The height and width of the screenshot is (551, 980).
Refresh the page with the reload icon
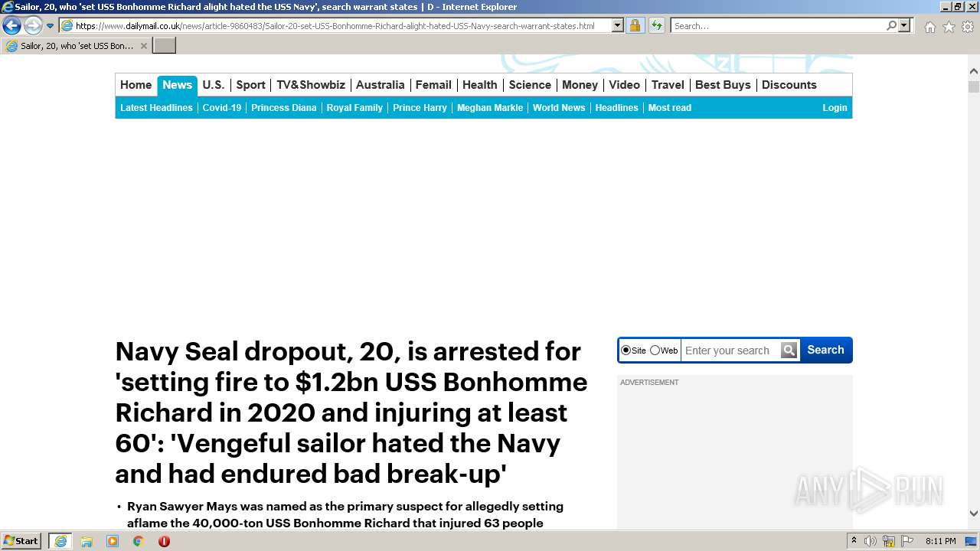click(x=656, y=25)
